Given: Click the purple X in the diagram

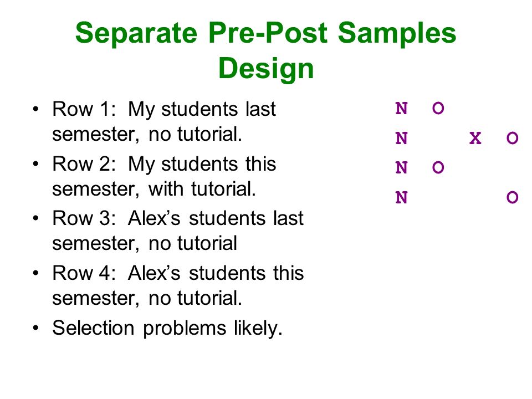Looking at the screenshot, I should (475, 138).
